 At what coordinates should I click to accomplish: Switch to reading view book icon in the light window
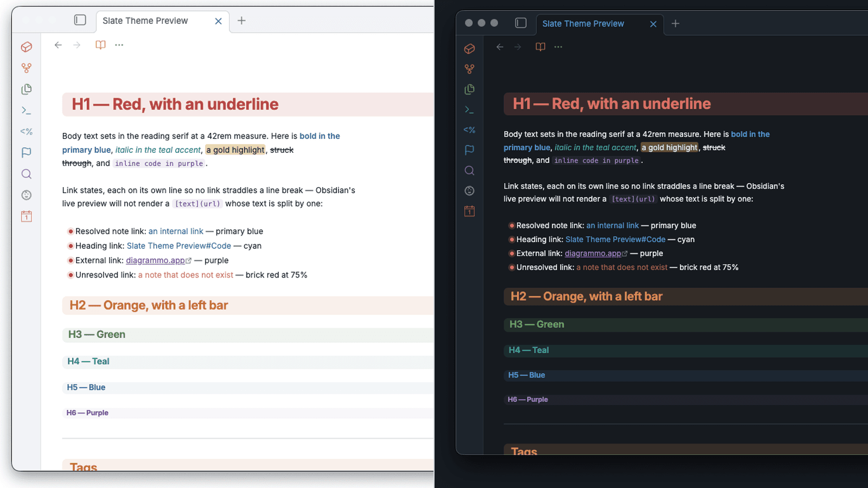(100, 45)
